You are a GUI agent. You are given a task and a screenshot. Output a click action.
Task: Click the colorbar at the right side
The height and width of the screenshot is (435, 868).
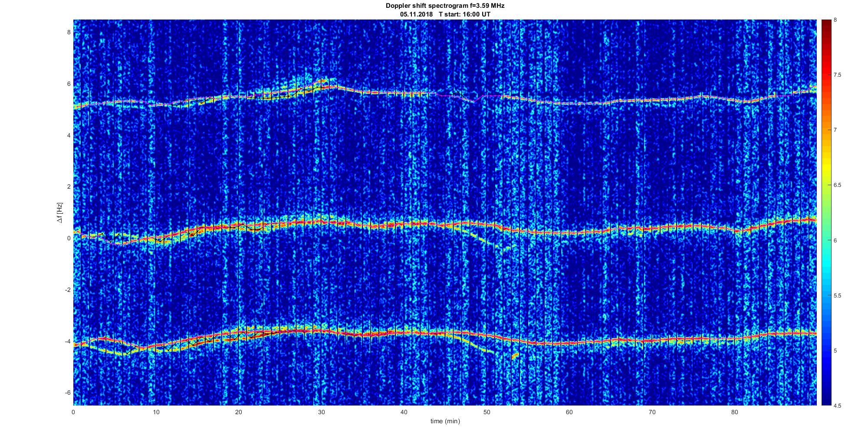coord(826,213)
